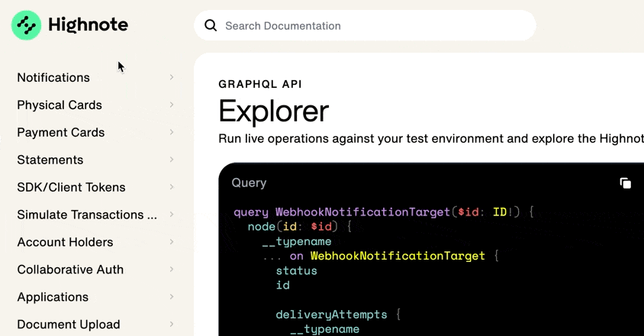Expand the Simulate Transactions chevron

(172, 215)
